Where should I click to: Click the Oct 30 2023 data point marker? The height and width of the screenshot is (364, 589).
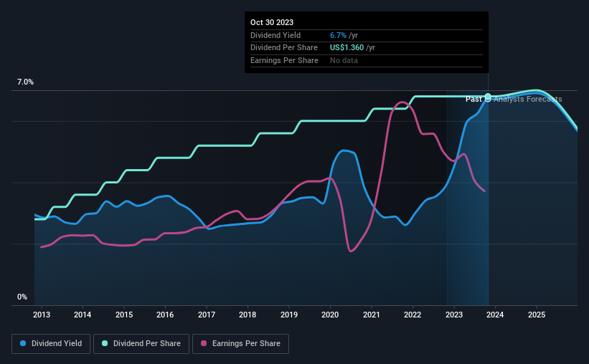(488, 97)
